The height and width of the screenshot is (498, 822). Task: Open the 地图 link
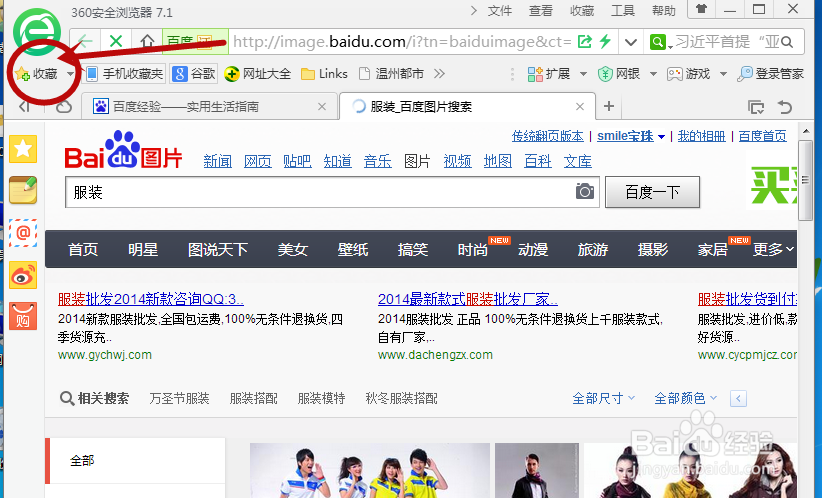(x=497, y=161)
